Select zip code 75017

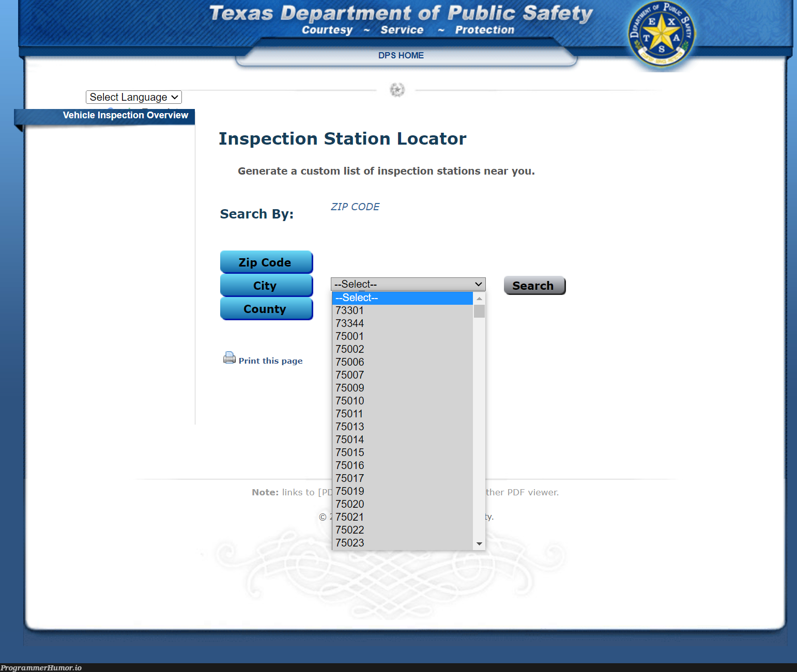click(402, 478)
